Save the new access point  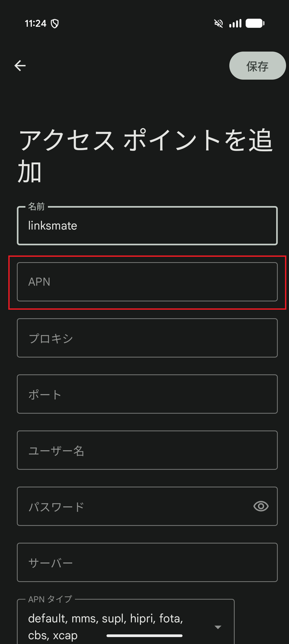tap(257, 65)
